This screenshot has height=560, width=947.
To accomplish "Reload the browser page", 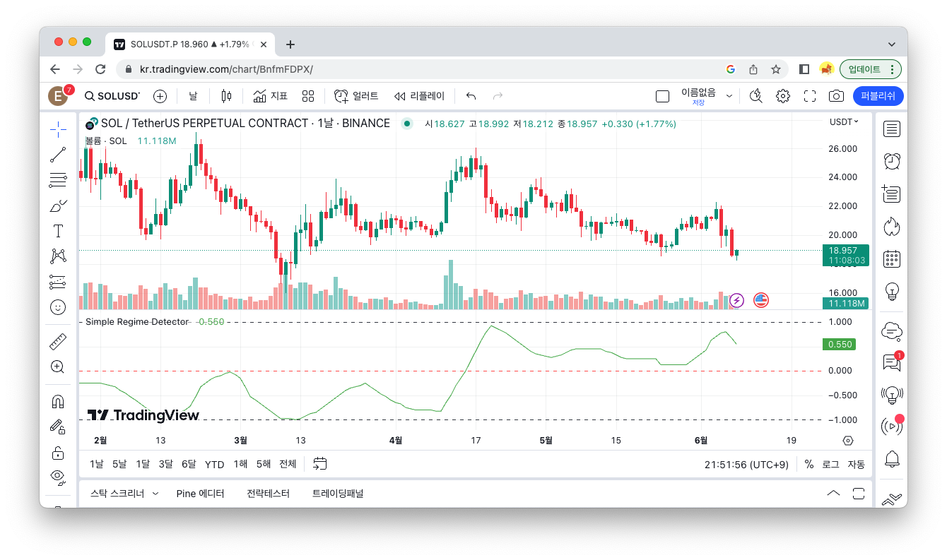I will (x=100, y=69).
